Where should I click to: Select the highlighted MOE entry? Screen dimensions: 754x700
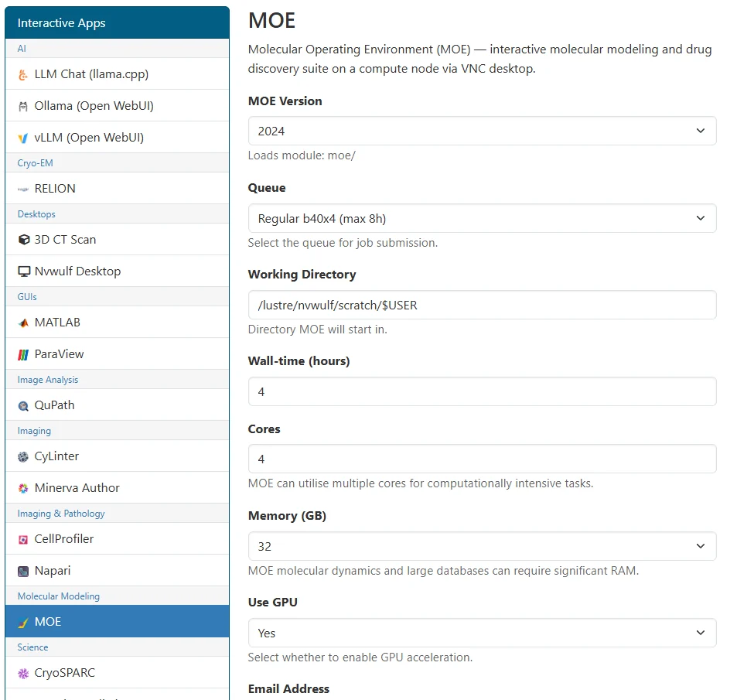pos(117,622)
